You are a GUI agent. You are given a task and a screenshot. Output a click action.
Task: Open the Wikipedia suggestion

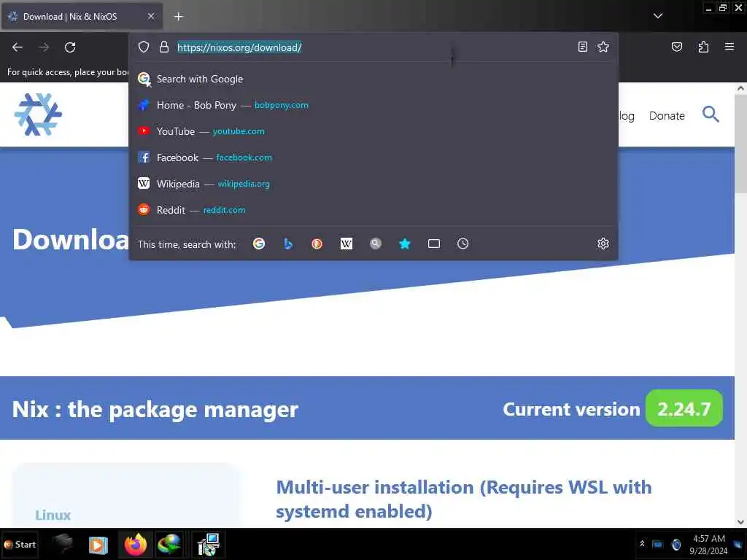pyautogui.click(x=373, y=184)
